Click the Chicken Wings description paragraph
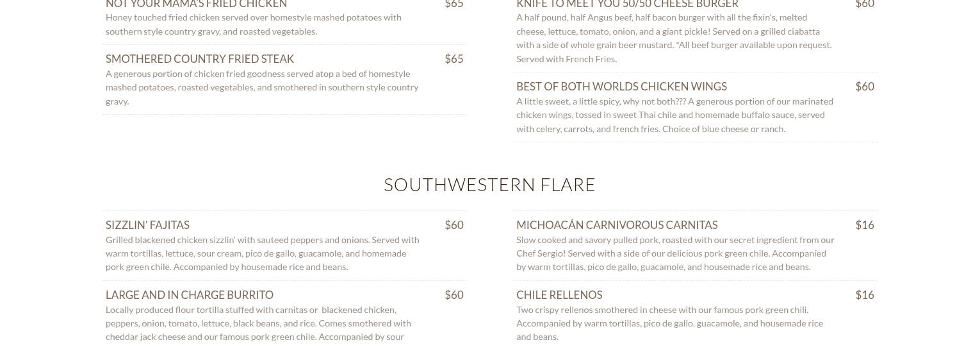Screen dimensions: 980x347 coord(674,115)
